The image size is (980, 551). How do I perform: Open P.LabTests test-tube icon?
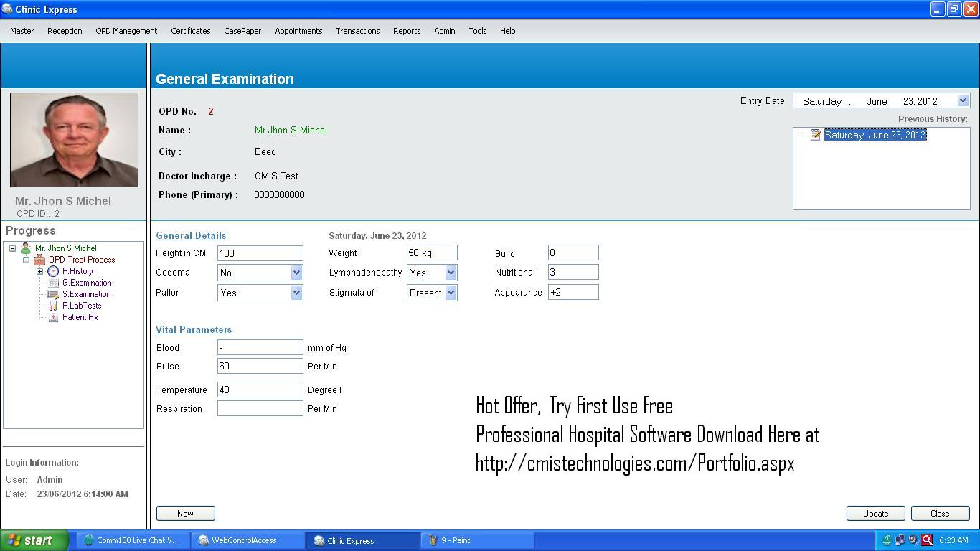pos(52,306)
